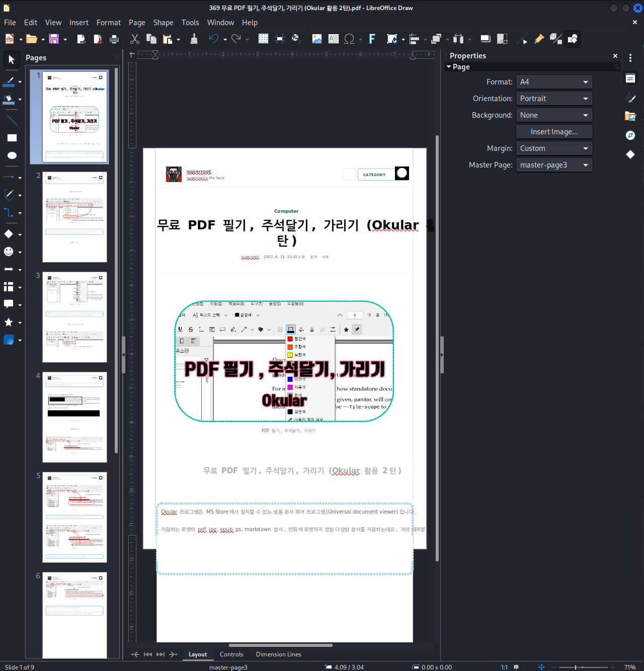644x671 pixels.
Task: Click the Save icon in toolbar
Action: tap(54, 39)
